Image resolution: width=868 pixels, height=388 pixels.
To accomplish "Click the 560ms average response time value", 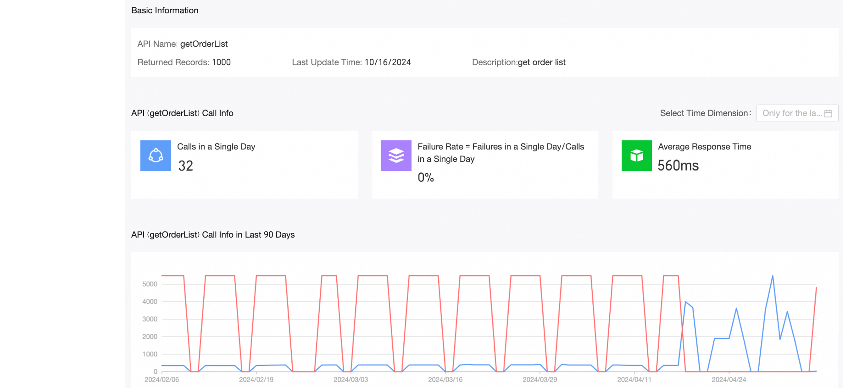I will click(x=678, y=166).
